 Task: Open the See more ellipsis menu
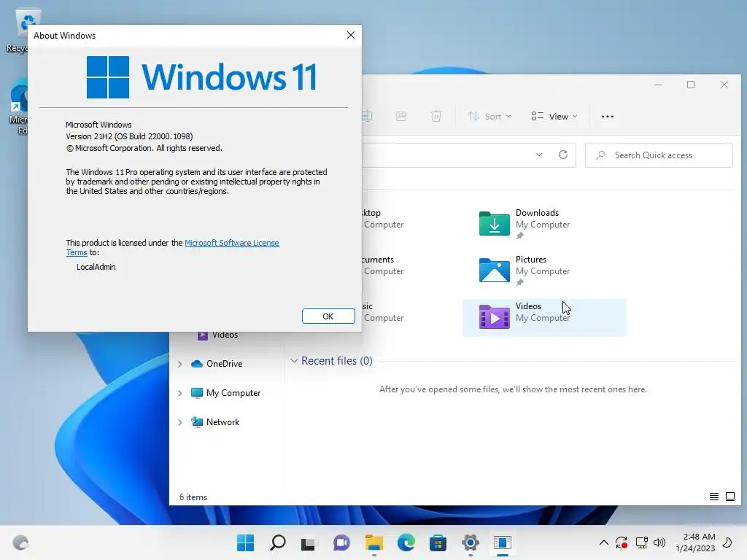tap(608, 116)
